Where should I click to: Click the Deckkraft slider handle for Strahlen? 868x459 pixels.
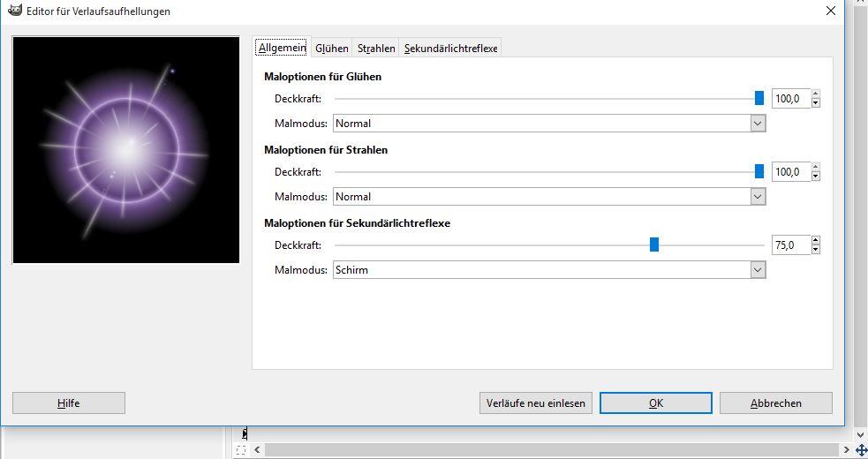[x=759, y=171]
